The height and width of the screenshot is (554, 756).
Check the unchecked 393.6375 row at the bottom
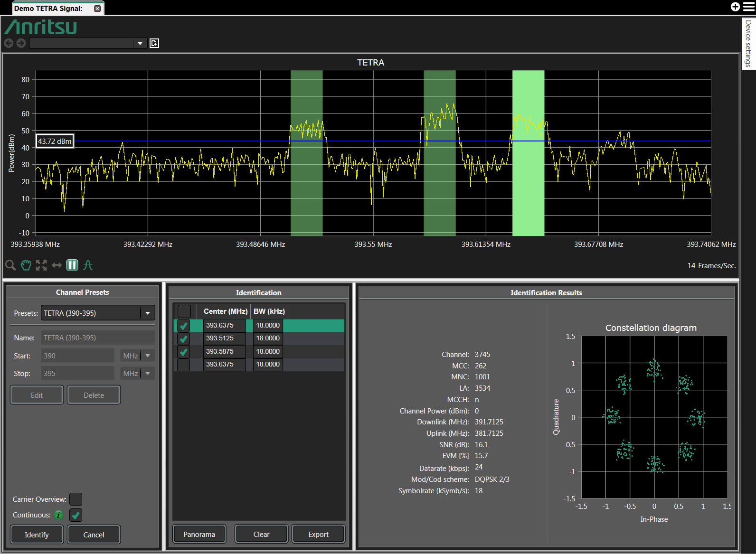tap(184, 365)
